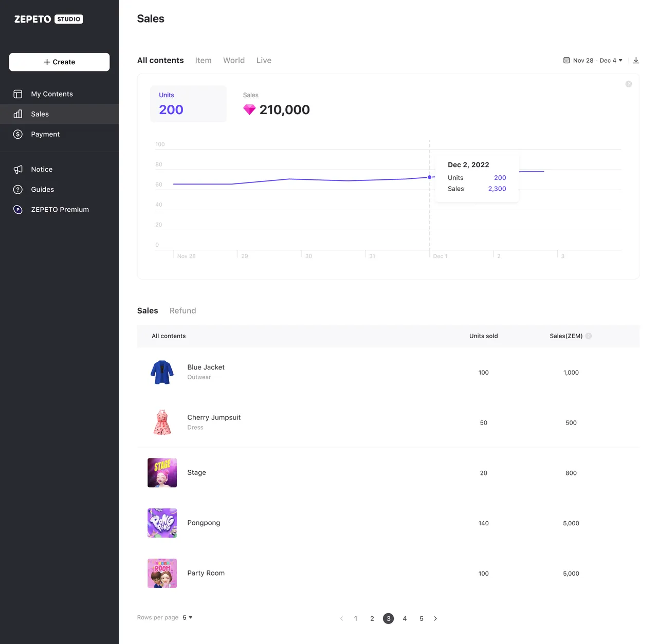Open the Payment section

point(18,134)
